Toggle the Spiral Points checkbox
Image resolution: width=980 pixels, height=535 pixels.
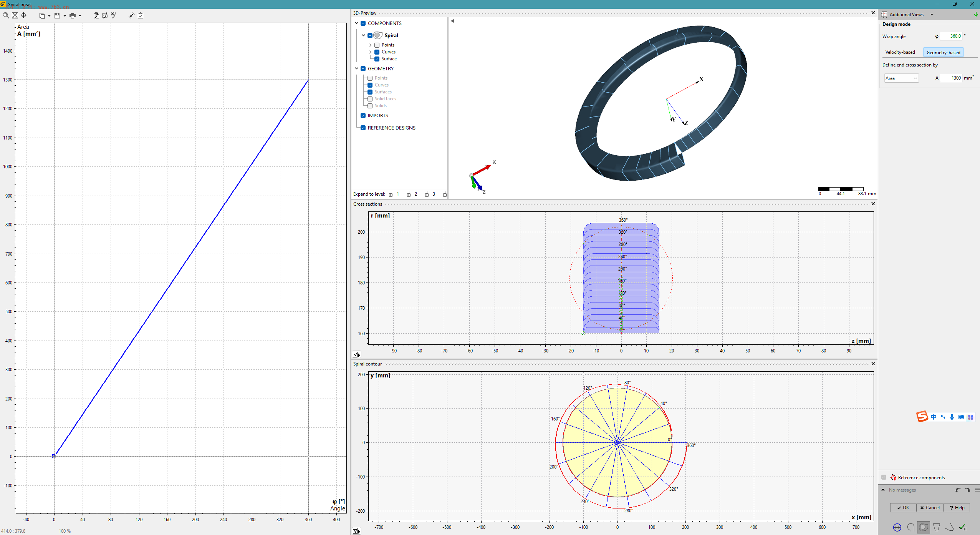click(x=377, y=45)
